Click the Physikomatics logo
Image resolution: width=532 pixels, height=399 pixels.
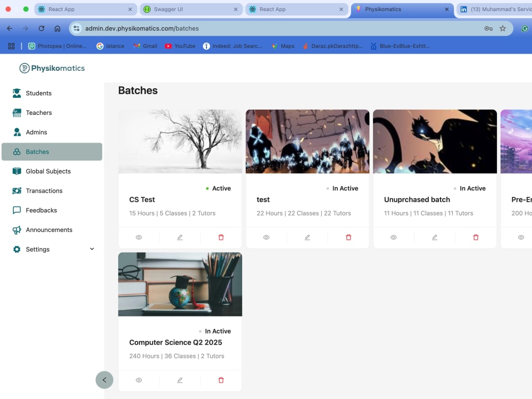point(52,68)
